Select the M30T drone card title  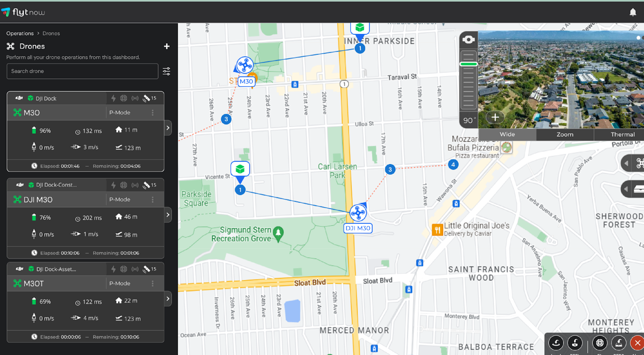[x=34, y=284]
